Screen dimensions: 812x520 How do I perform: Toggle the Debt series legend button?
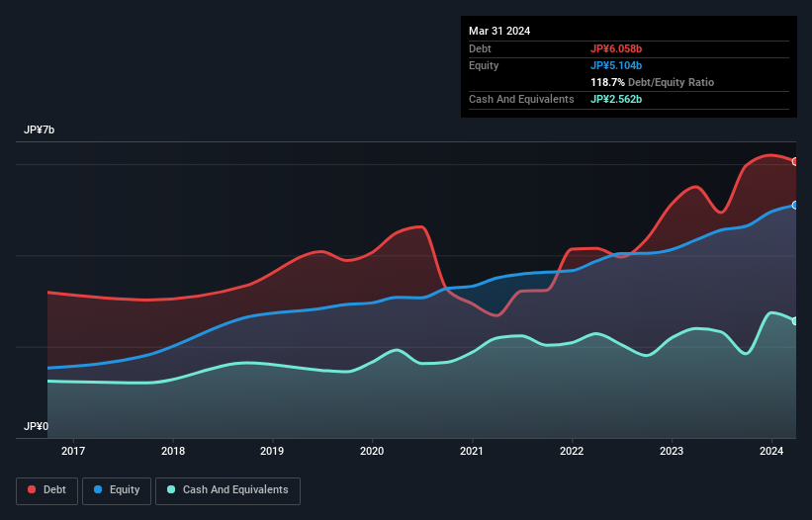(x=46, y=490)
